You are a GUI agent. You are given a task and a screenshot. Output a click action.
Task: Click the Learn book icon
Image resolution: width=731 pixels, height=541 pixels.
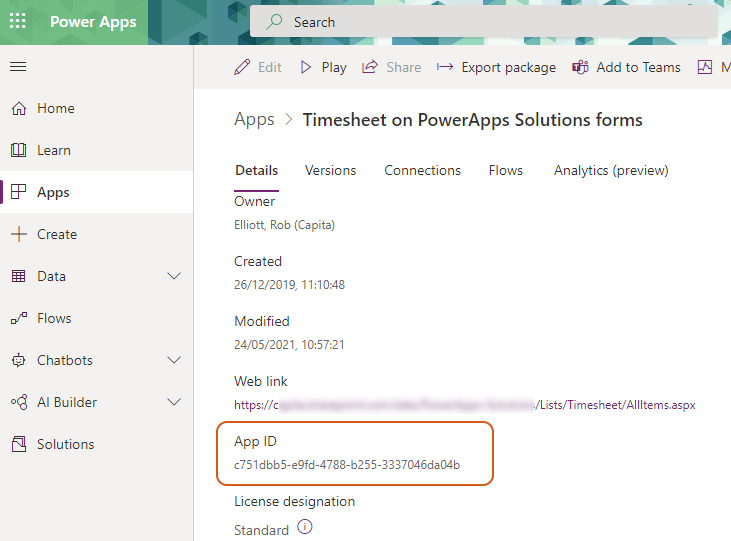19,150
